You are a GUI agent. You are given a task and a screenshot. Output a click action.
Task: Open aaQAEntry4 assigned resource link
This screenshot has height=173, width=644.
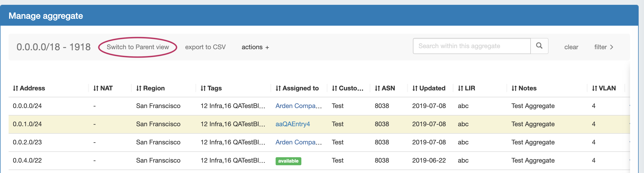click(293, 124)
